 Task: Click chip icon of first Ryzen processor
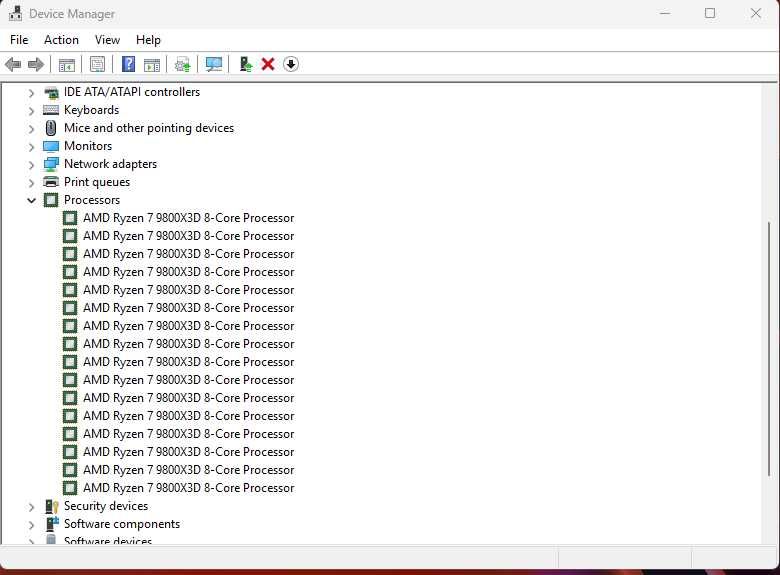[70, 218]
